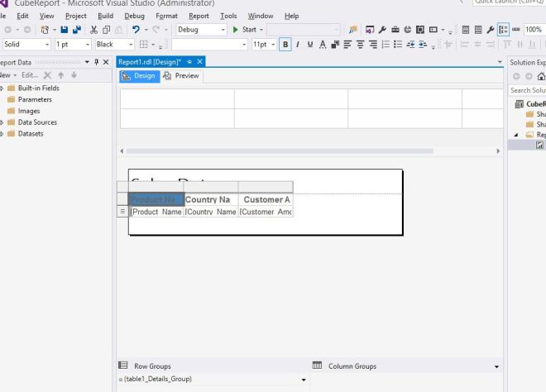This screenshot has height=392, width=546.
Task: Select the Datasets folder
Action: pos(31,133)
